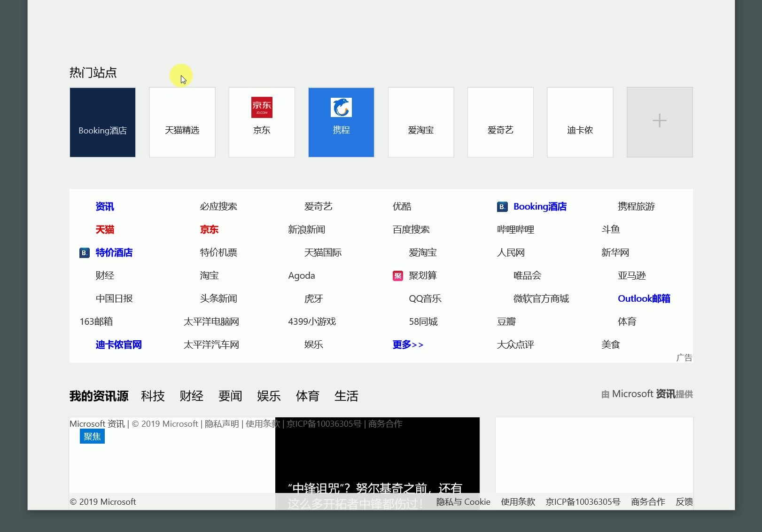Switch to the 生活 news tab
This screenshot has width=762, height=532.
tap(346, 396)
